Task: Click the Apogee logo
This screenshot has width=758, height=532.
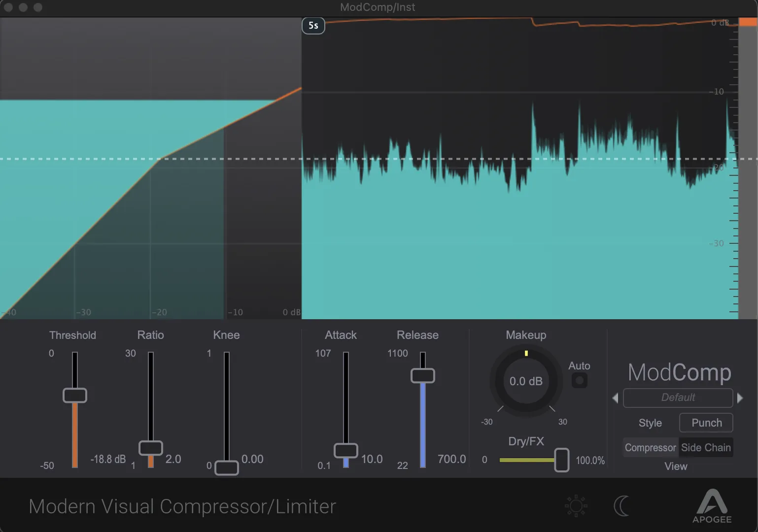Action: coord(712,506)
